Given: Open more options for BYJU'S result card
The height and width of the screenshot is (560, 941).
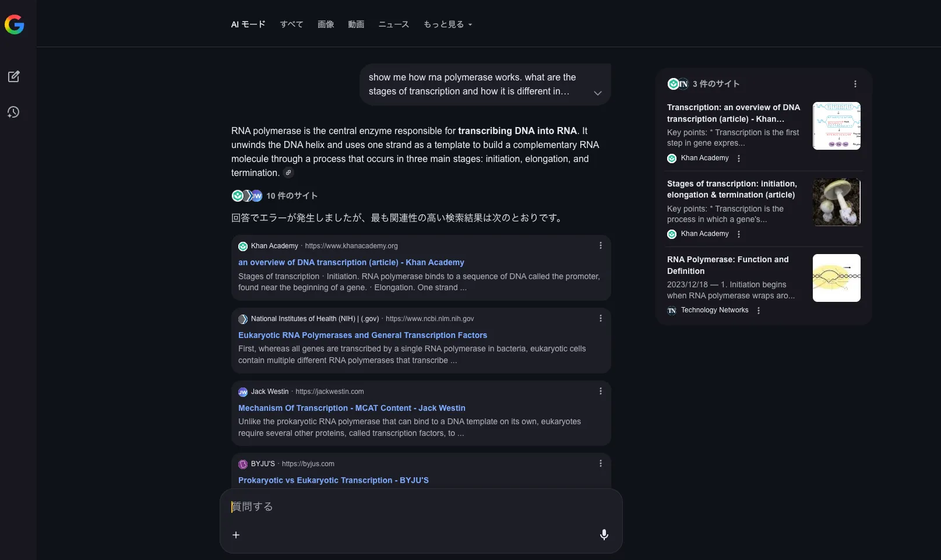Looking at the screenshot, I should 601,463.
